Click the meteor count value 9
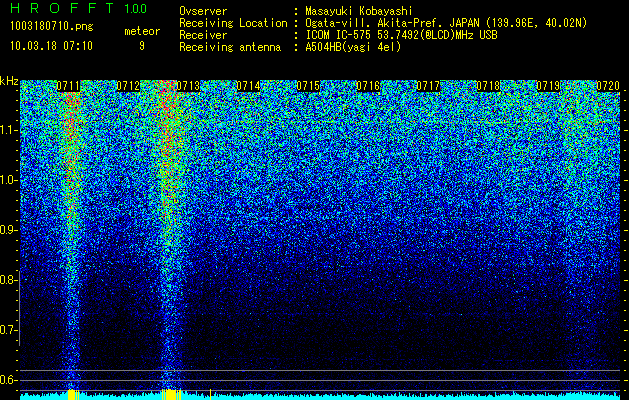629x400 pixels. point(142,46)
